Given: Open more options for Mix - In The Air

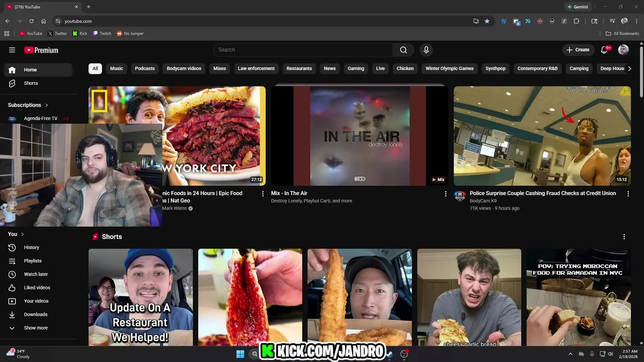Looking at the screenshot, I should point(445,194).
